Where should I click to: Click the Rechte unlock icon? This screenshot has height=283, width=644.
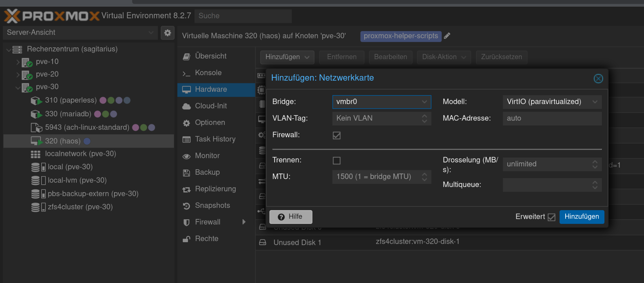pyautogui.click(x=186, y=239)
